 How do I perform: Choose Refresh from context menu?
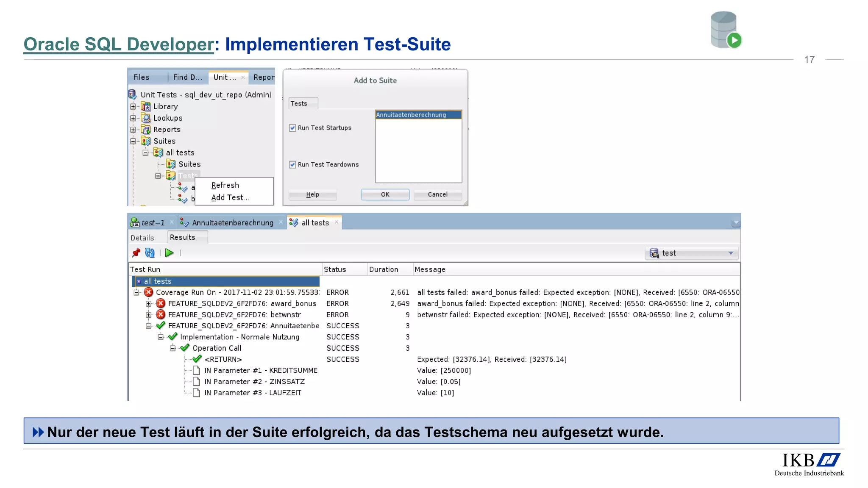pyautogui.click(x=234, y=185)
